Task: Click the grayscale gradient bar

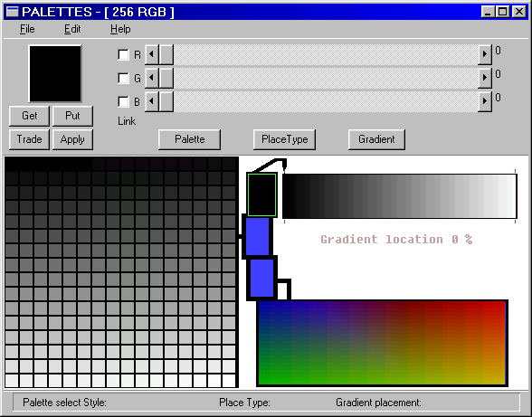Action: [x=400, y=196]
